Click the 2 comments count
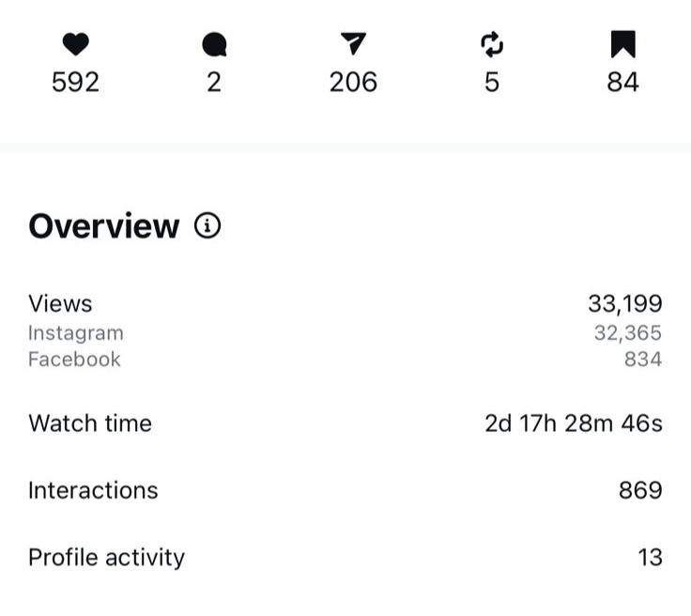 click(x=214, y=83)
